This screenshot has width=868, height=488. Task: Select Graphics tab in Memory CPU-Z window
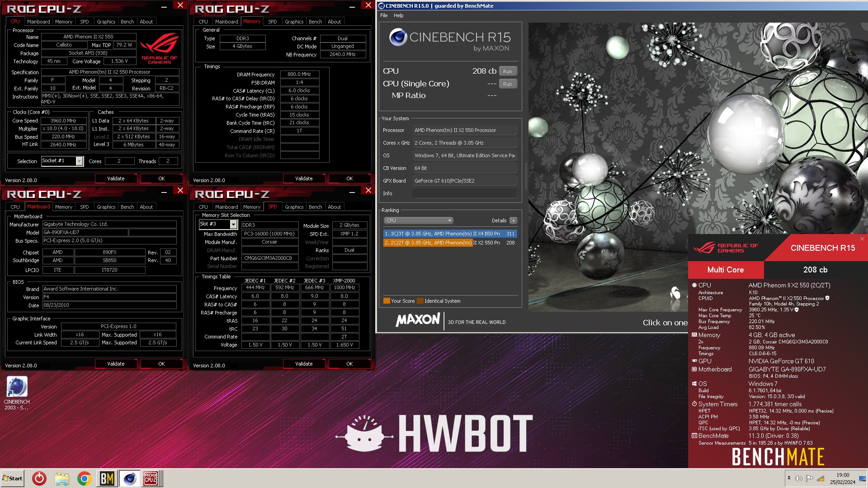pos(294,22)
